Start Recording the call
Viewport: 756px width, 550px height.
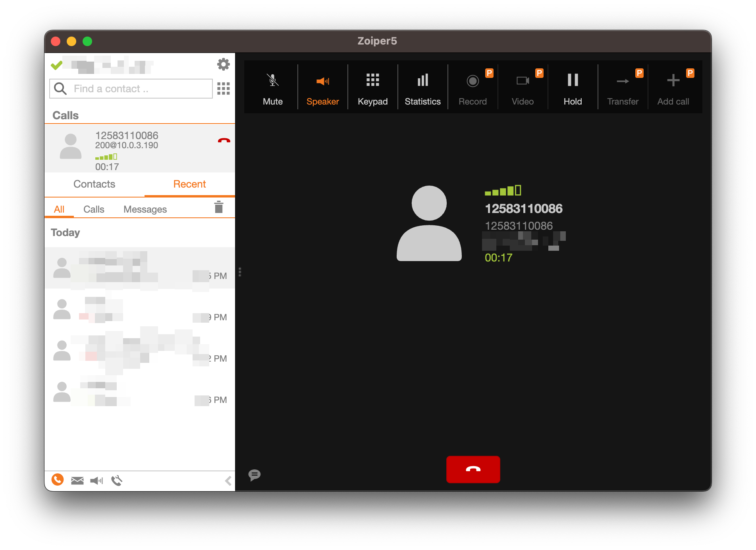coord(472,87)
